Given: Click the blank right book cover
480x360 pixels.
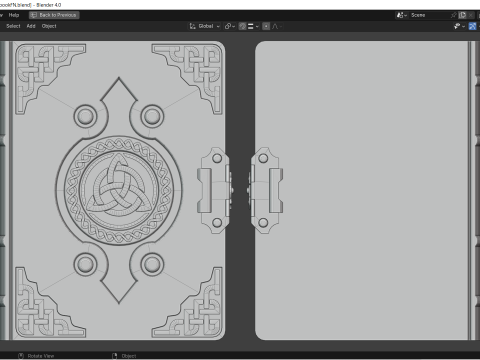Looking at the screenshot, I should [362, 190].
